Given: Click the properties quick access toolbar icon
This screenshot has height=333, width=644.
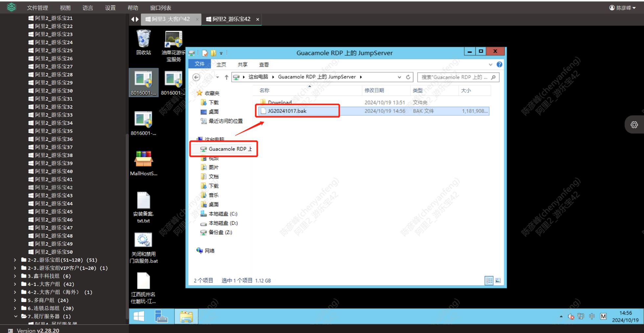Looking at the screenshot, I should 205,53.
